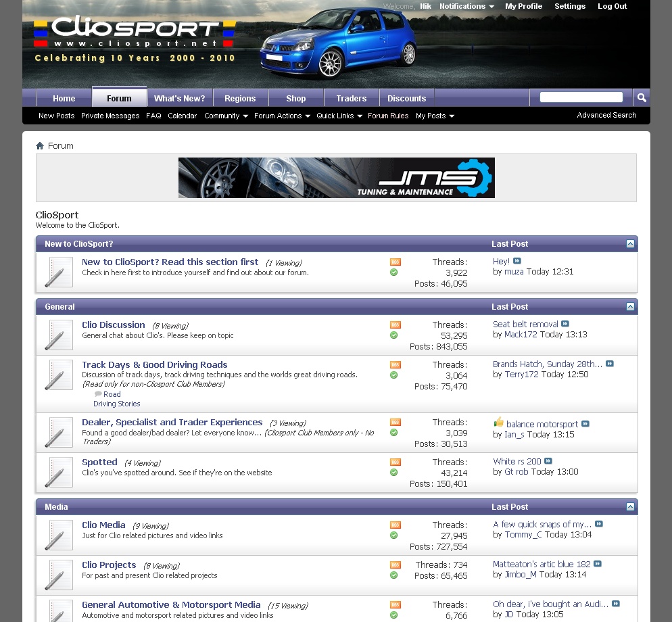Viewport: 672px width, 622px height.
Task: Click the search magnifier icon
Action: pos(642,97)
